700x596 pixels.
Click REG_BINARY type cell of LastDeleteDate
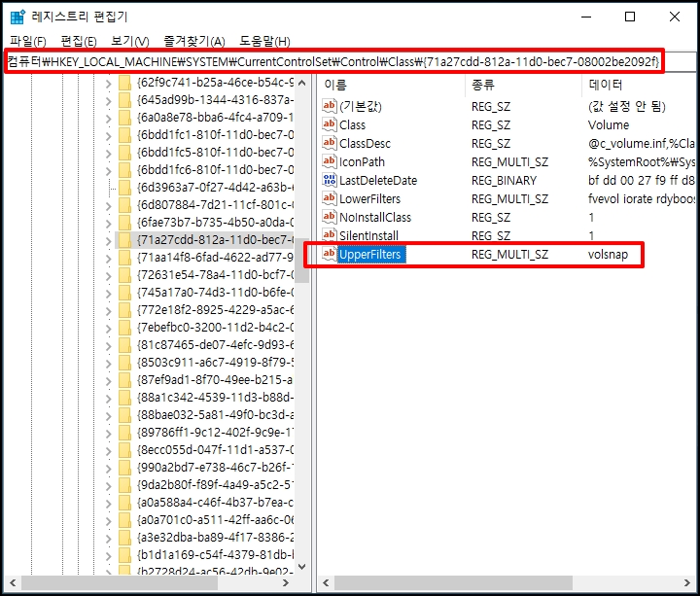point(504,181)
